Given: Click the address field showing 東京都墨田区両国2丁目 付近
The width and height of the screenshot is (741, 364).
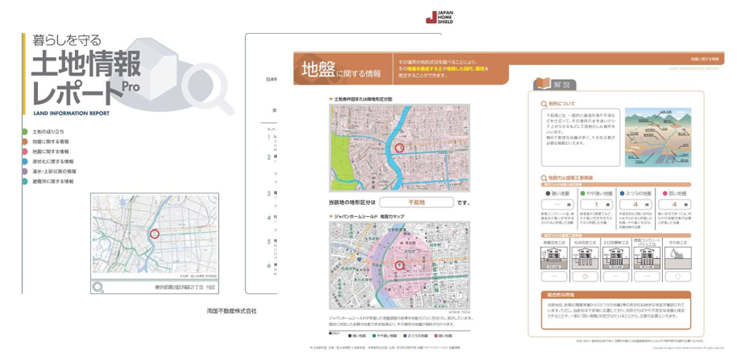Looking at the screenshot, I should coord(155,287).
